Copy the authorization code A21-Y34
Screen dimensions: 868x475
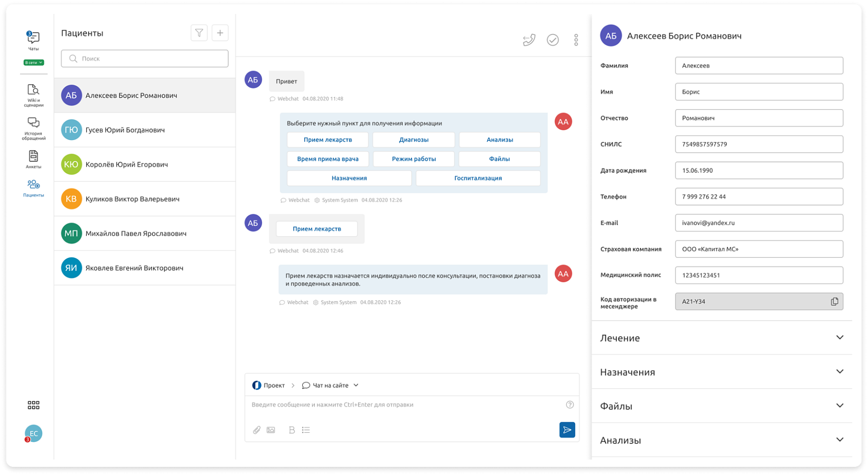(x=834, y=301)
